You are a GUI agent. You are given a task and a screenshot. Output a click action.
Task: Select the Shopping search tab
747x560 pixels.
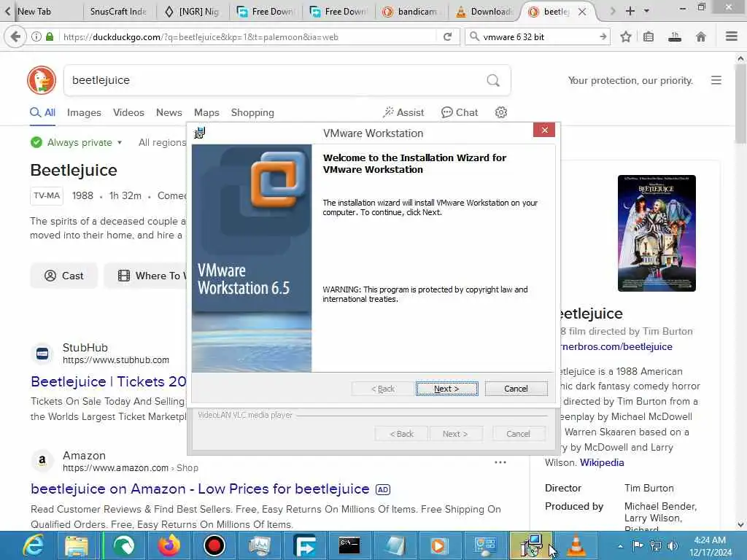click(x=252, y=112)
